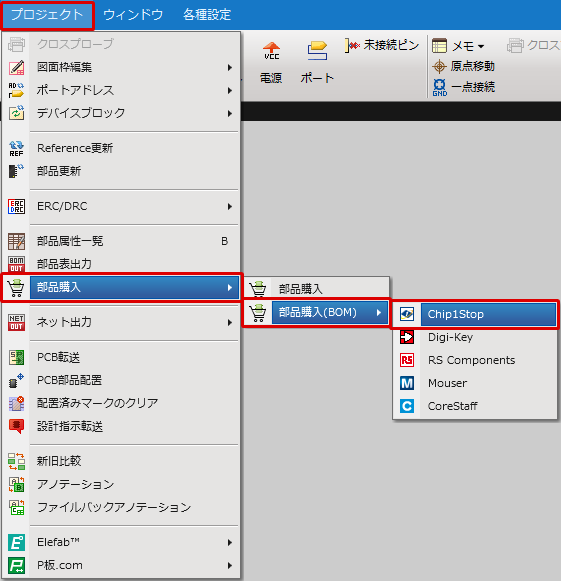Click the 電源 VCC power icon
Viewport: 561px width, 581px height.
(x=271, y=51)
